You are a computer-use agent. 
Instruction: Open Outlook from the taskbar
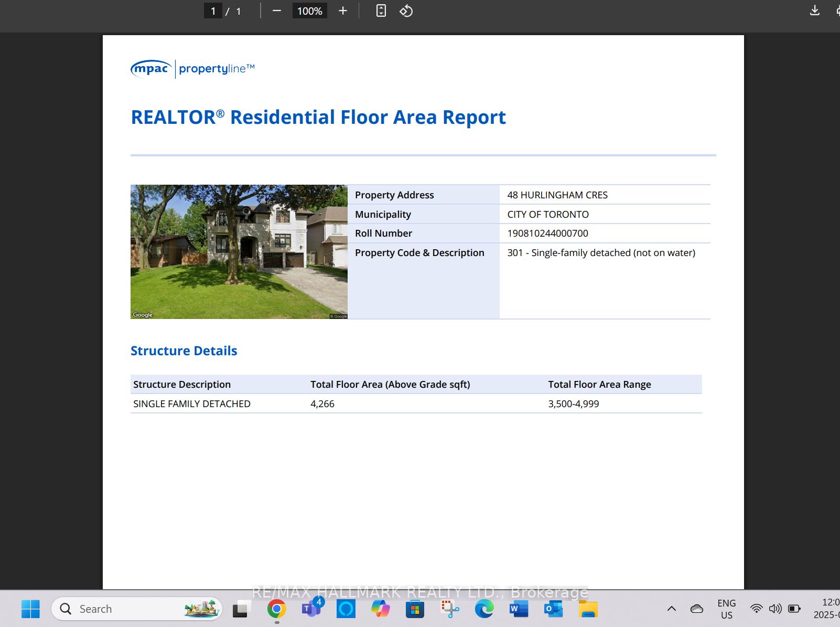point(554,609)
